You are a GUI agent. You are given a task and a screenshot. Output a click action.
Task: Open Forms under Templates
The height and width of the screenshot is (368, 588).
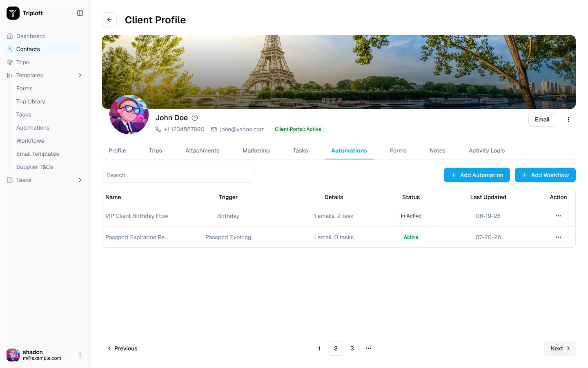click(24, 88)
